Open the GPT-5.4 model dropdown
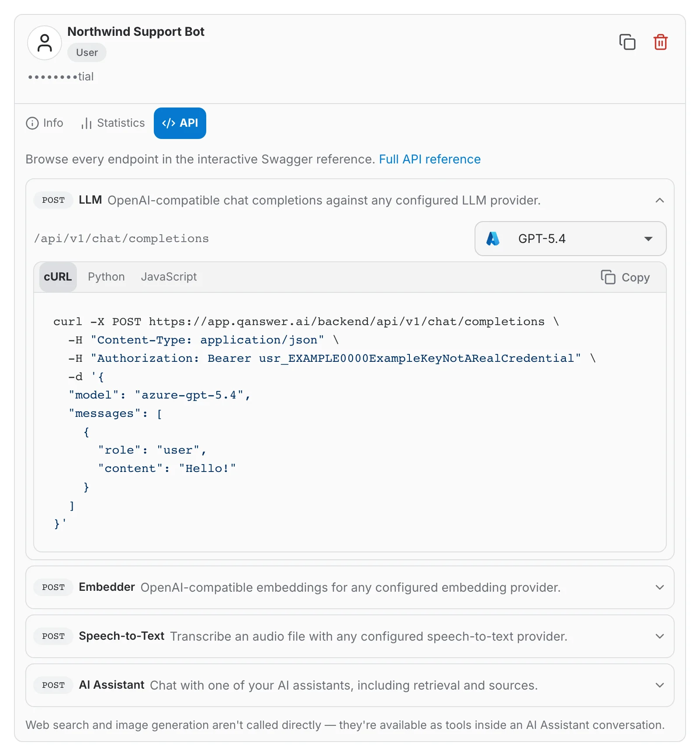Screen dimensions: 700x756 point(570,239)
